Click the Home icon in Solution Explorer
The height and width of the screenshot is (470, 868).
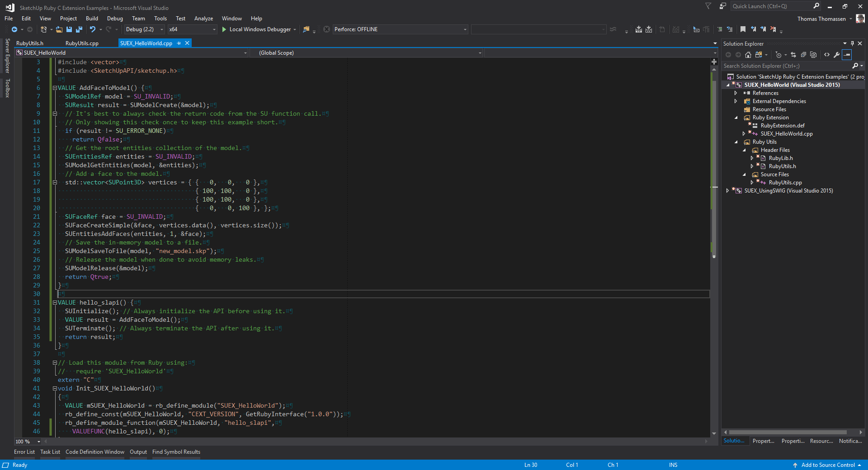pyautogui.click(x=748, y=55)
